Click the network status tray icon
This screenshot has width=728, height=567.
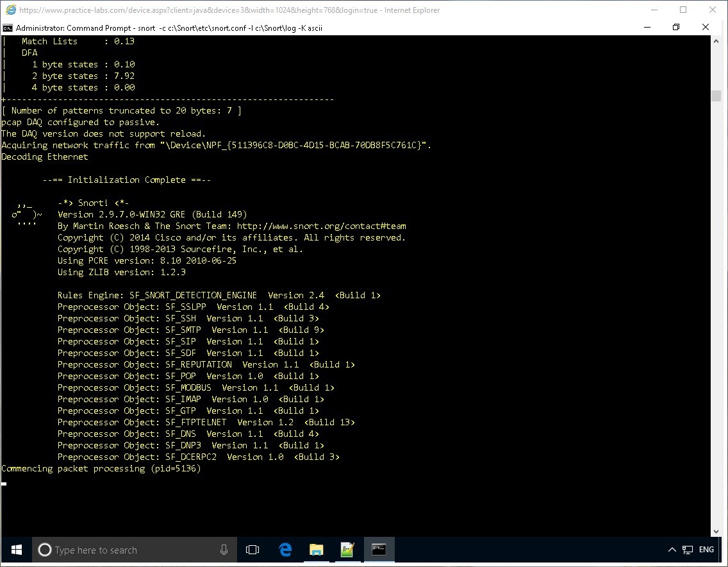tap(688, 550)
